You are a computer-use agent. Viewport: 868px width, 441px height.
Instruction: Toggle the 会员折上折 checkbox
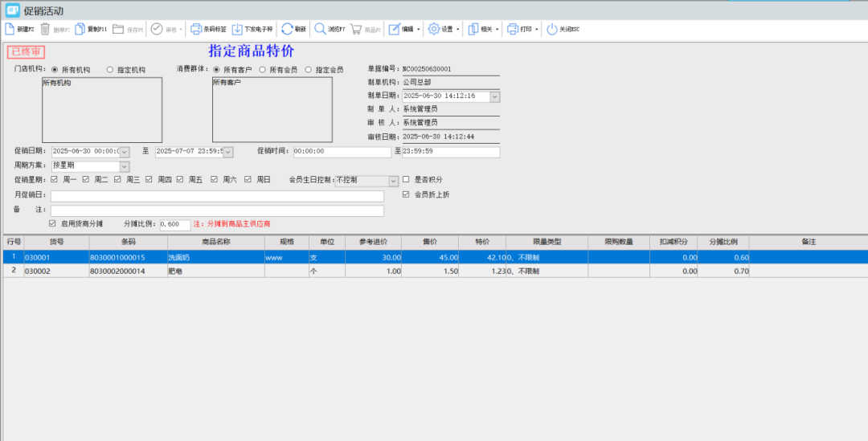[x=406, y=194]
